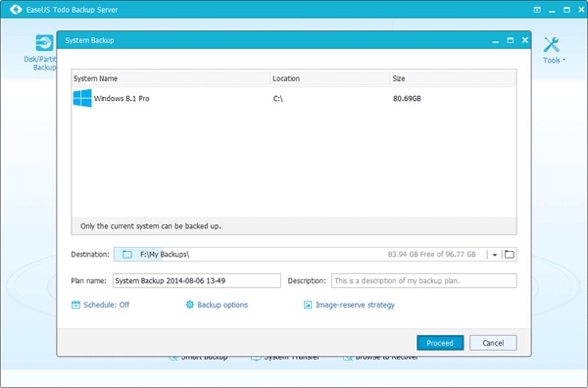Click the EaseUS logo in title bar
The image size is (588, 388).
coord(16,9)
